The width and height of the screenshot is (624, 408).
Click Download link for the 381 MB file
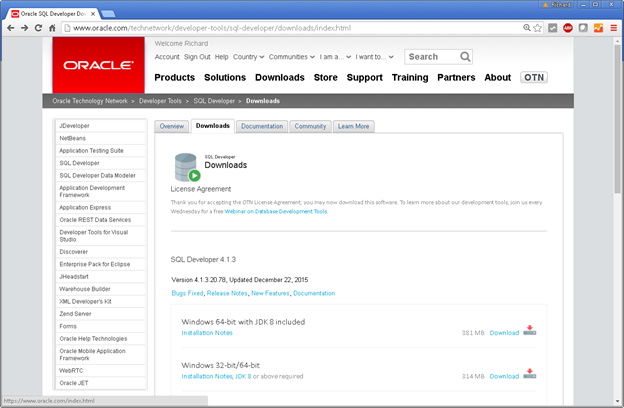point(504,333)
